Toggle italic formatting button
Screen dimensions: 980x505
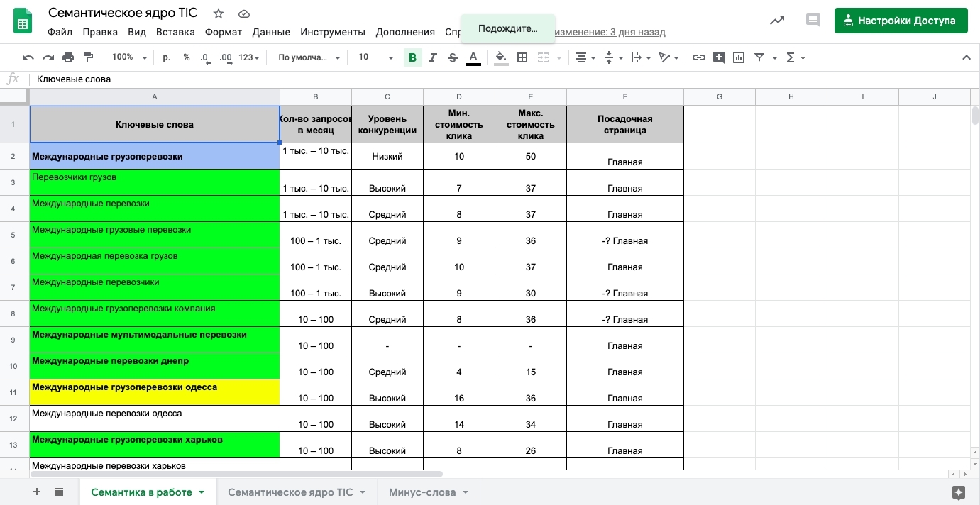pos(432,57)
